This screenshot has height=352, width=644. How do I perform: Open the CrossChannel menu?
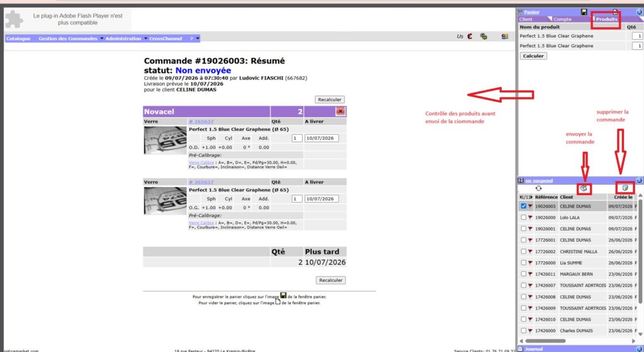coord(165,38)
